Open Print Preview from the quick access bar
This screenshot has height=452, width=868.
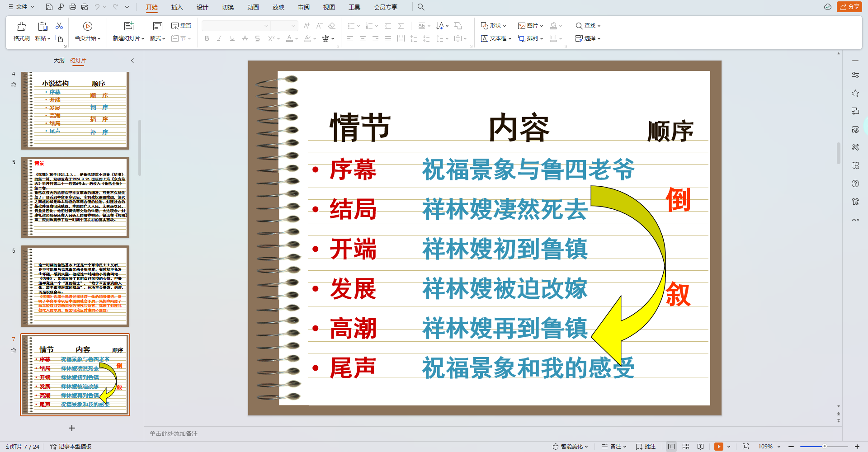point(85,7)
